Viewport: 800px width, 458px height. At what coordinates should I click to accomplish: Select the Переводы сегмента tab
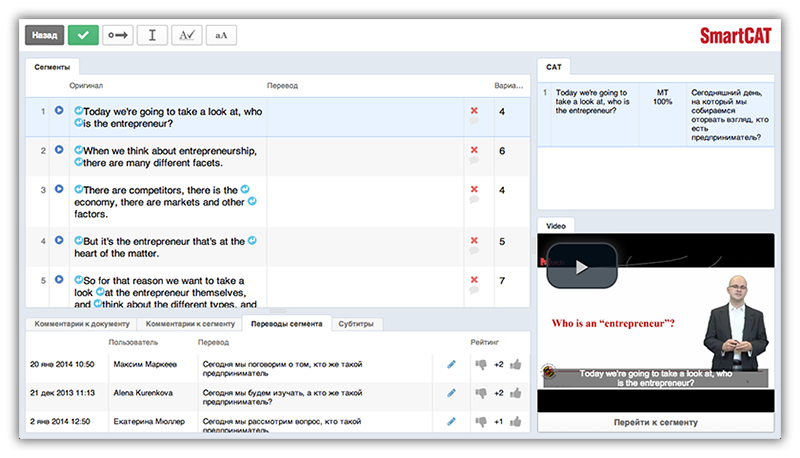pyautogui.click(x=287, y=323)
